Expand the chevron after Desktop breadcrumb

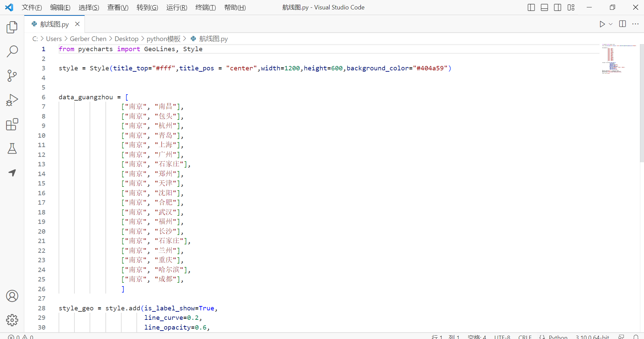pyautogui.click(x=143, y=39)
